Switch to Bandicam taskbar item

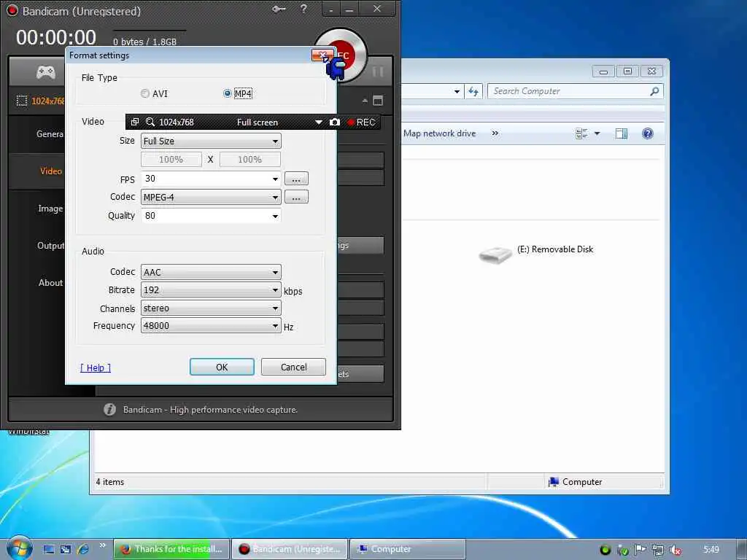coord(290,549)
